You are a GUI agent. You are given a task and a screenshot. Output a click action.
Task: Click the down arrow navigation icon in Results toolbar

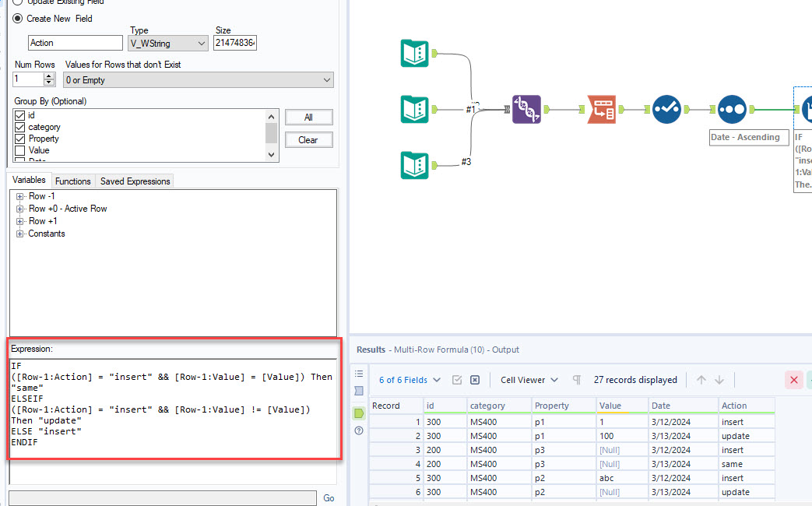click(x=719, y=380)
